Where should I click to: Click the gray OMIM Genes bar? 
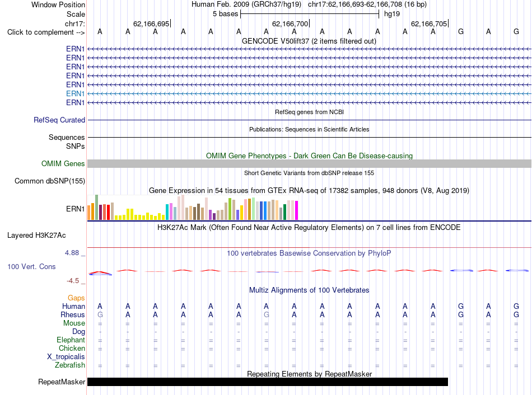pos(309,164)
